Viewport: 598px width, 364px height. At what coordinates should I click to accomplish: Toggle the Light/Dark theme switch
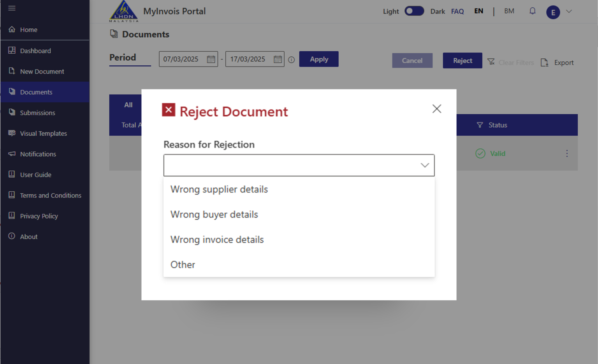(414, 11)
